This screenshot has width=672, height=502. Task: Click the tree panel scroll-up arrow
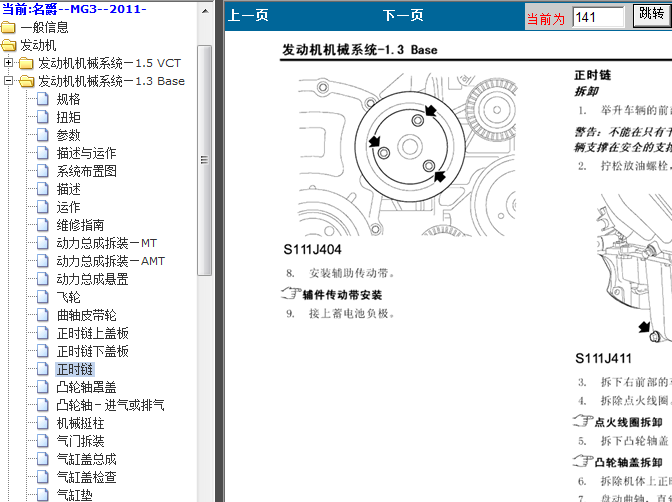205,11
